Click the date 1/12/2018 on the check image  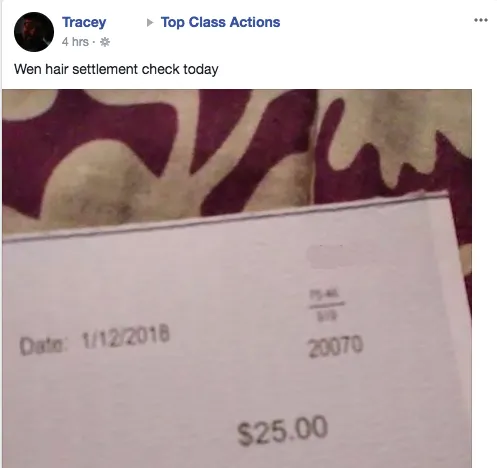[x=126, y=338]
